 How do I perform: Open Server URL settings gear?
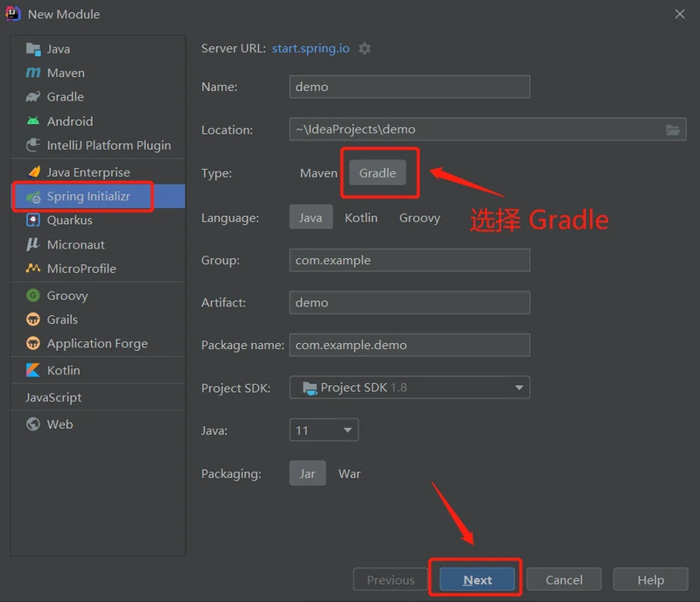365,49
